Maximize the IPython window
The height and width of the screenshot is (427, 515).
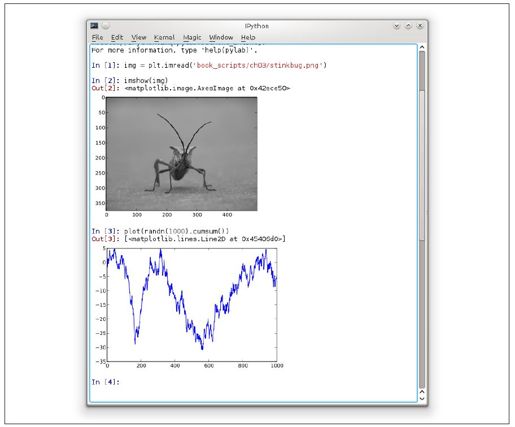pos(408,26)
